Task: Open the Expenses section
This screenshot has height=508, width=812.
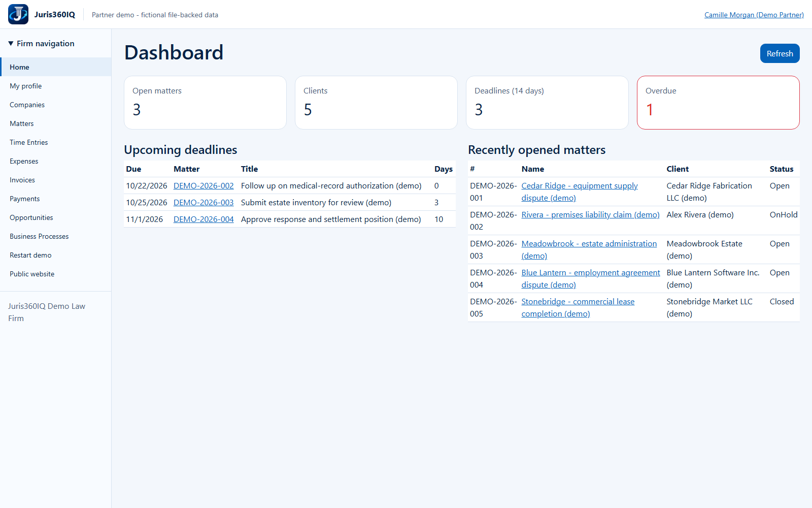Action: (56, 161)
